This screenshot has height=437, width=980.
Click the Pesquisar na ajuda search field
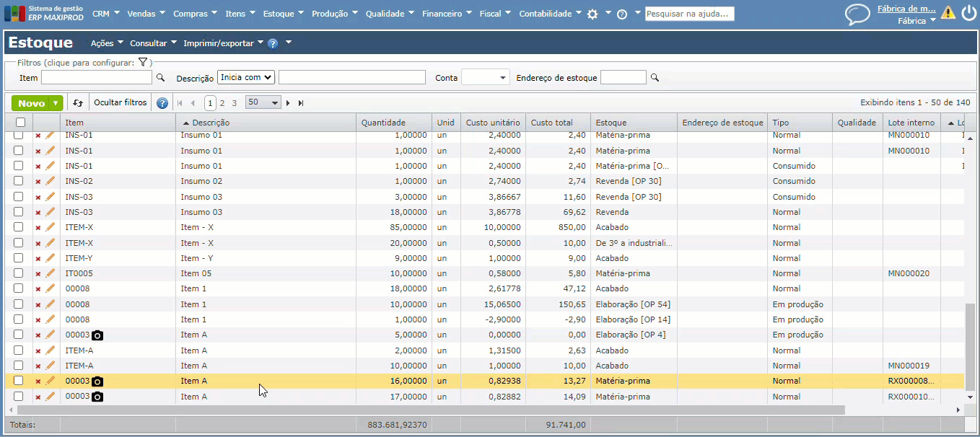click(x=689, y=14)
